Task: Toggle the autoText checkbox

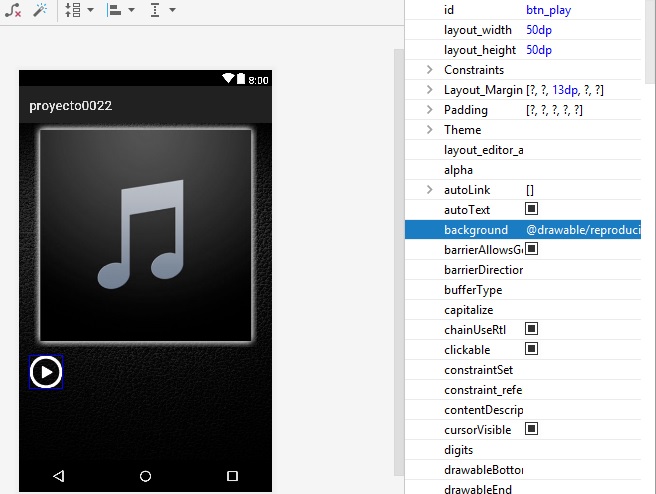Action: point(532,209)
